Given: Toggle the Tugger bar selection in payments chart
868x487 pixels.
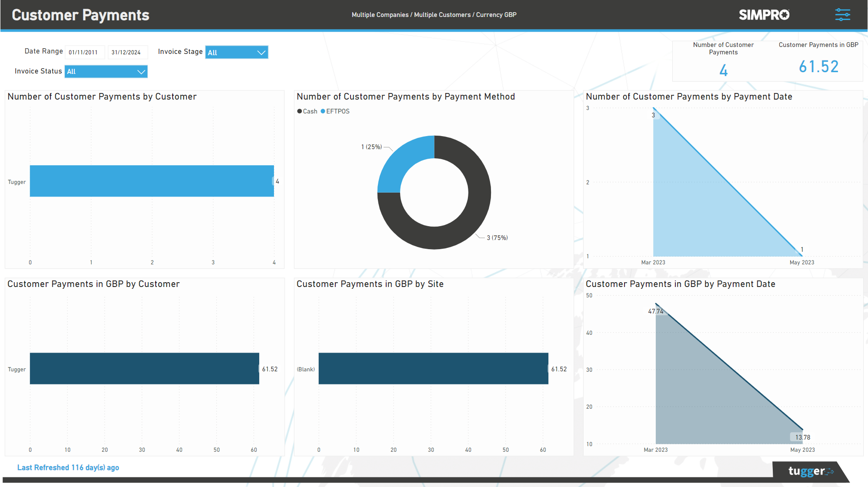Looking at the screenshot, I should click(x=152, y=181).
